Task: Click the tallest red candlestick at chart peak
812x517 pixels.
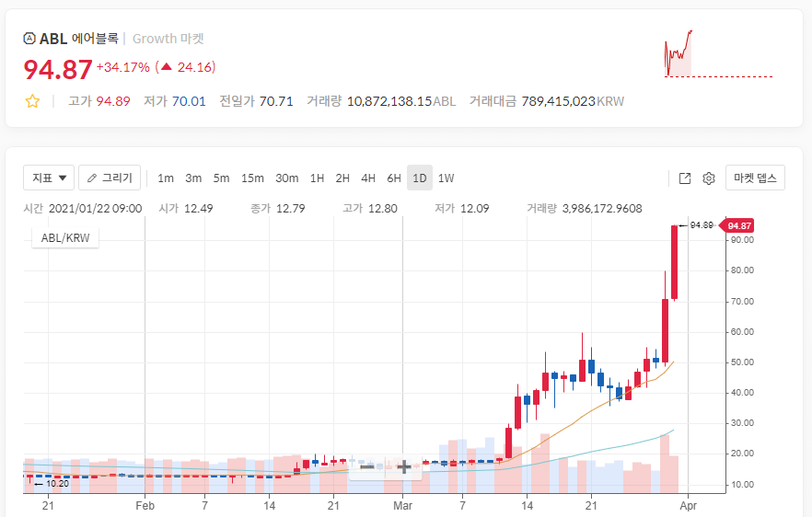Action: [x=674, y=262]
